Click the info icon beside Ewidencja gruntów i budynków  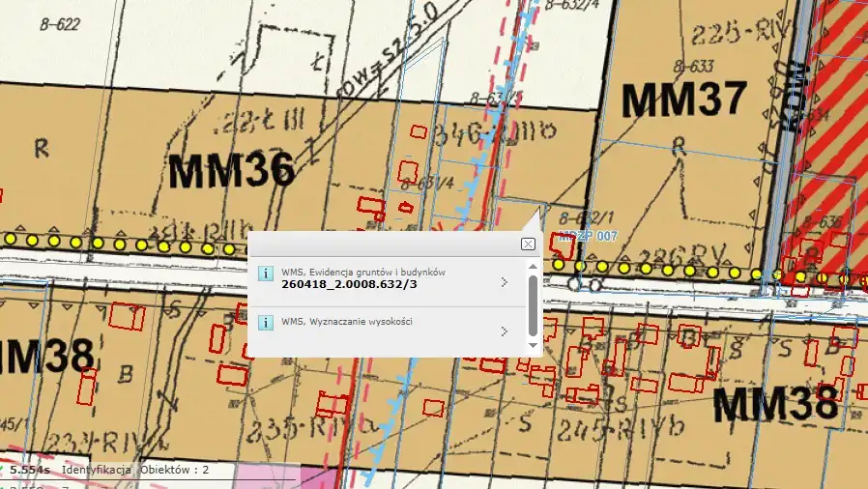tap(266, 274)
